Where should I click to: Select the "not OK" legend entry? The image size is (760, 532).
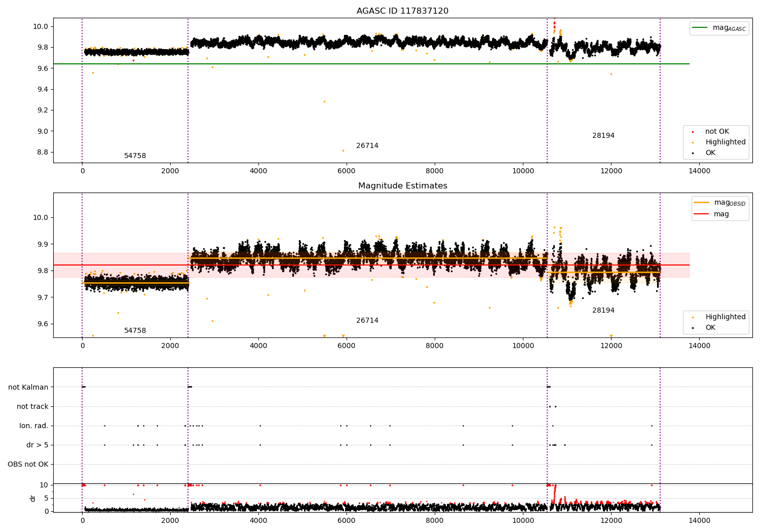click(x=717, y=132)
